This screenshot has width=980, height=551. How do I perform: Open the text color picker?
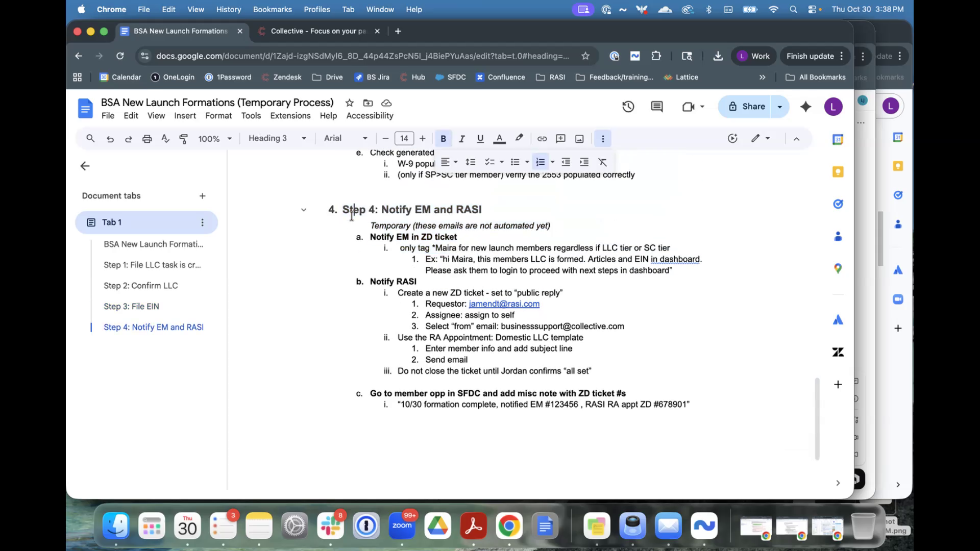click(499, 139)
